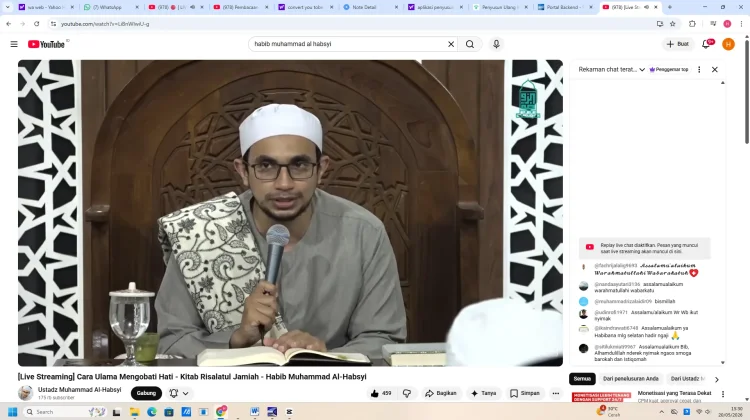The image size is (750, 420).
Task: Click the Penggemar top badge in chat
Action: 669,69
